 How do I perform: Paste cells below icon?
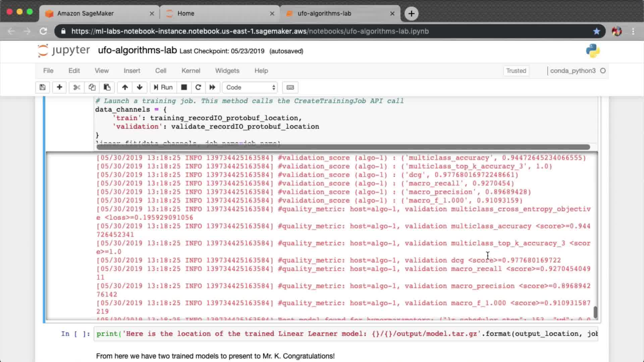pyautogui.click(x=107, y=87)
